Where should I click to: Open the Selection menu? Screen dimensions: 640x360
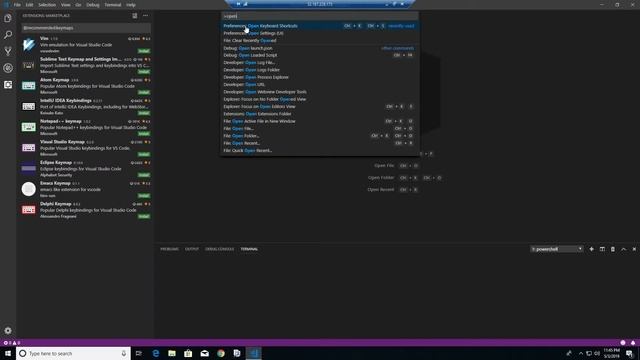47,5
